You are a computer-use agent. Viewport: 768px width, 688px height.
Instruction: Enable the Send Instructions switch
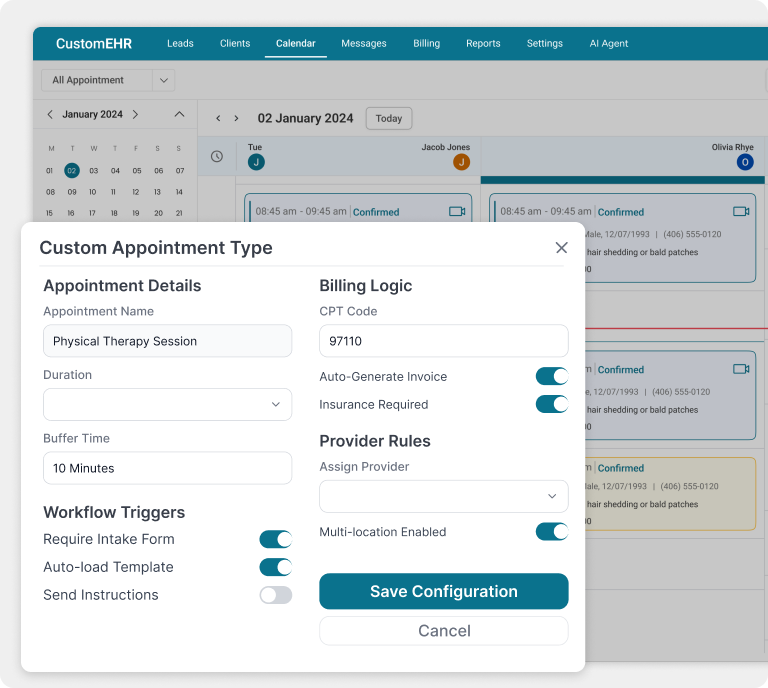pyautogui.click(x=276, y=595)
